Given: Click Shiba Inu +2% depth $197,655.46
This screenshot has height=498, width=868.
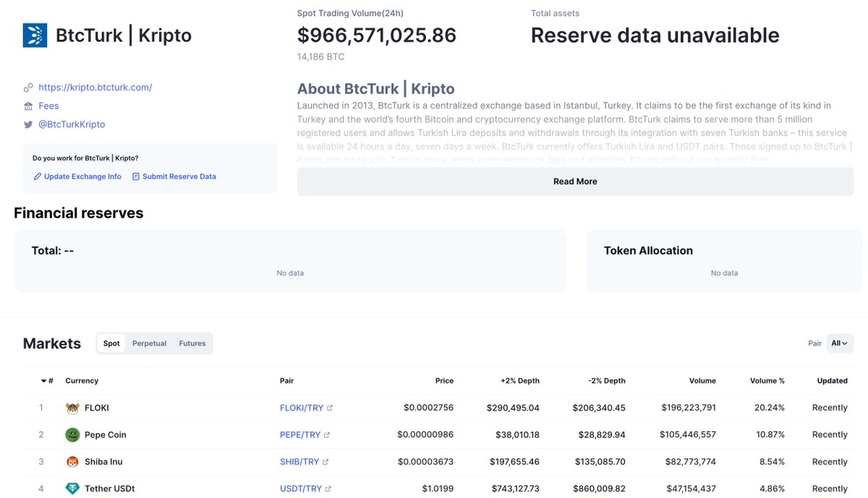Looking at the screenshot, I should [x=513, y=462].
